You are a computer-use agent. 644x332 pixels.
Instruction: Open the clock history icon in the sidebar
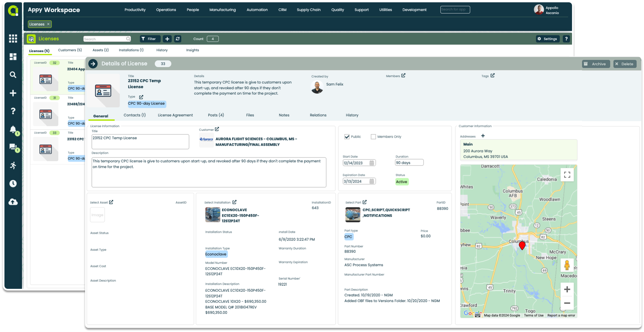click(13, 184)
